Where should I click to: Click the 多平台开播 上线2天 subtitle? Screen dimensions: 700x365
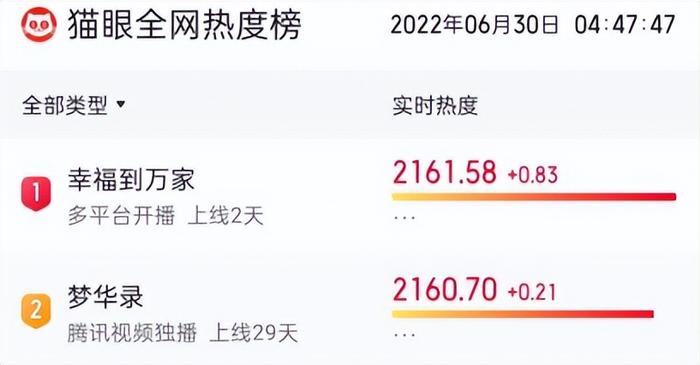click(166, 216)
